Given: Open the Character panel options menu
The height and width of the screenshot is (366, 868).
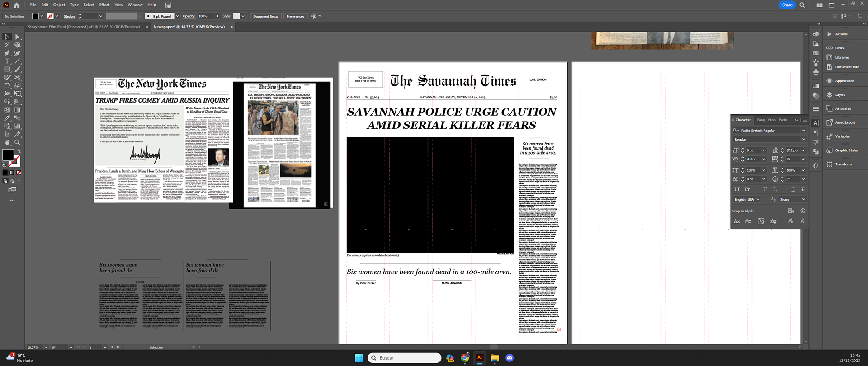Looking at the screenshot, I should coord(805,120).
